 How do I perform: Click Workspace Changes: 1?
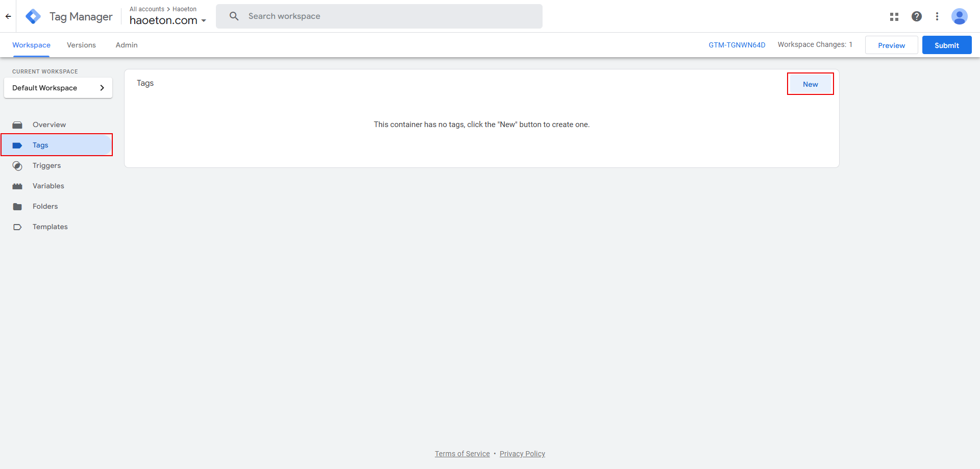click(x=815, y=45)
